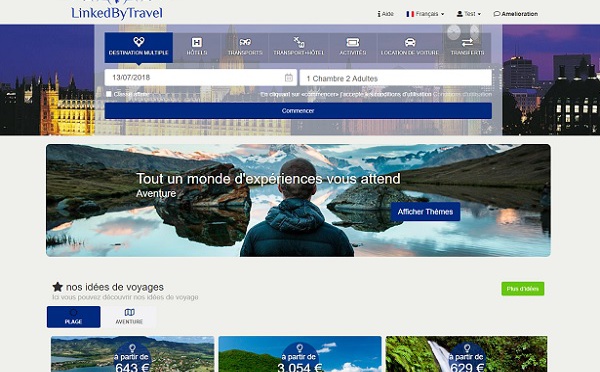
Task: Open the Activités tab
Action: tap(353, 47)
